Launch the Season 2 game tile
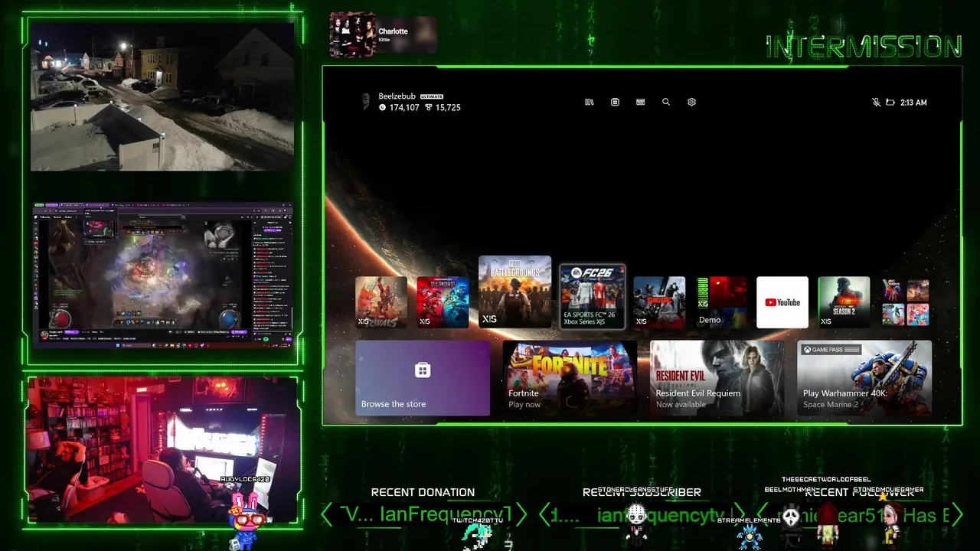 pos(844,302)
